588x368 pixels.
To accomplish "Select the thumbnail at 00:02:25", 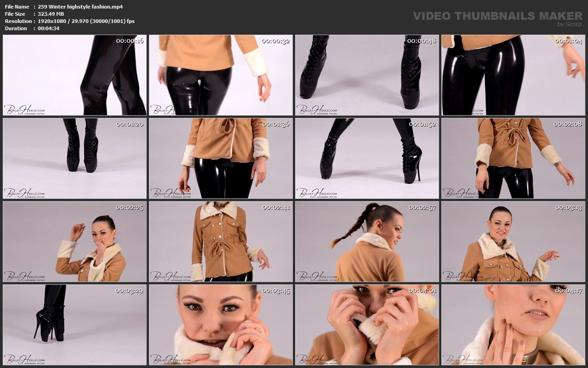I will pos(75,242).
